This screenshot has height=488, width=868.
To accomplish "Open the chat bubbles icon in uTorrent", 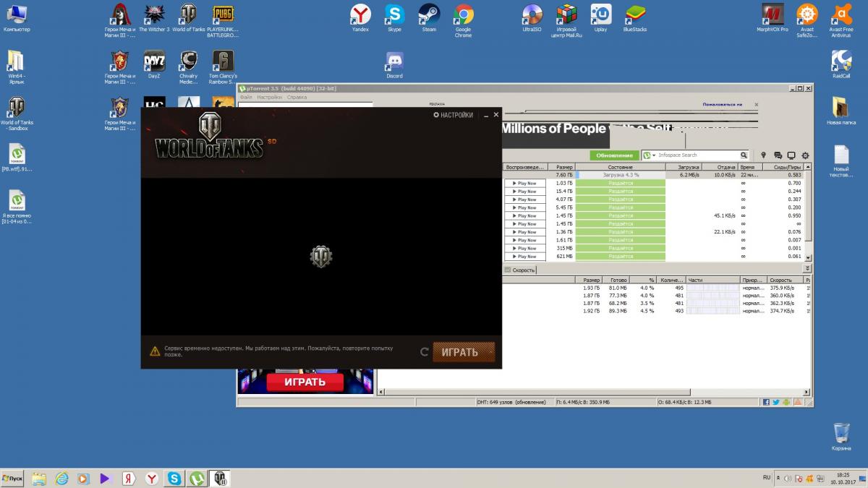I will (x=778, y=155).
